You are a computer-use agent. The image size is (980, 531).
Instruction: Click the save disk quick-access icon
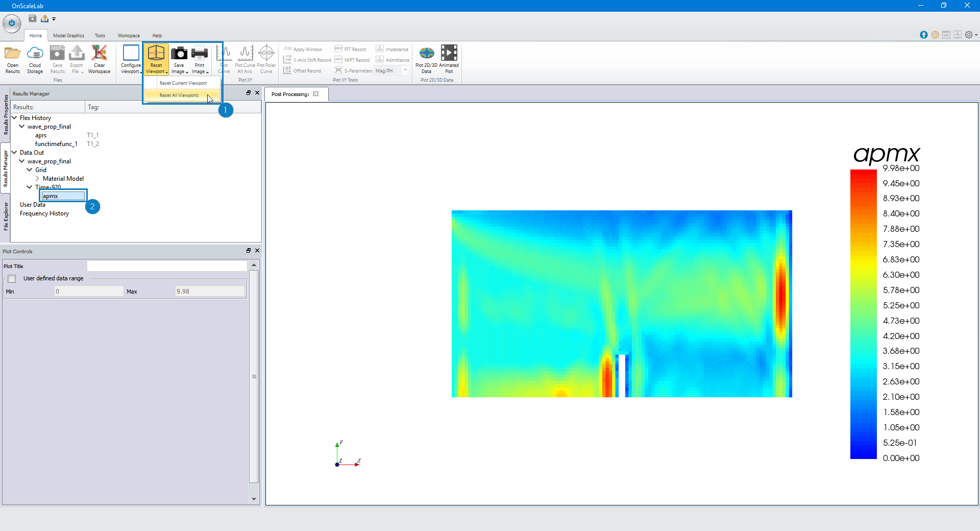tap(32, 18)
